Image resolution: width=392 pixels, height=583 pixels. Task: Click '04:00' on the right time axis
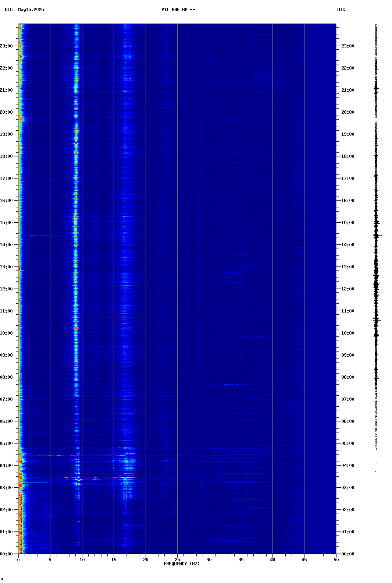coord(348,466)
